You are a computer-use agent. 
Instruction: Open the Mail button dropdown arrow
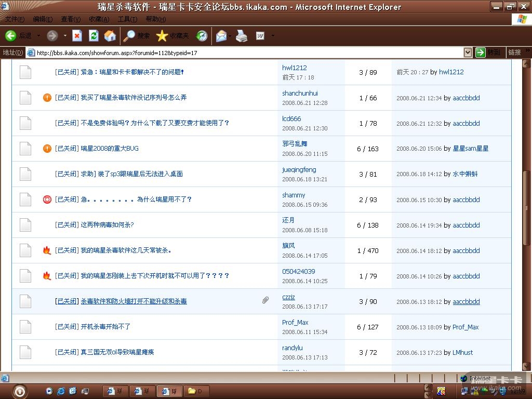coord(230,36)
